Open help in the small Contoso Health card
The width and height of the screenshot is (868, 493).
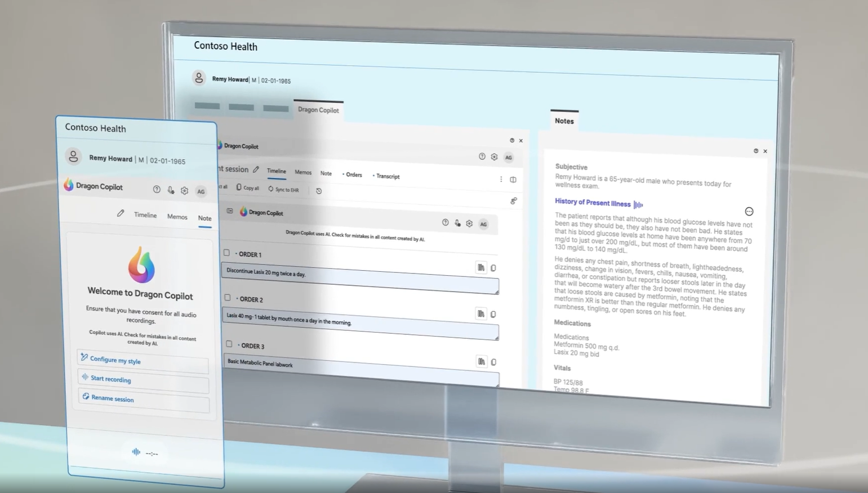pyautogui.click(x=157, y=190)
